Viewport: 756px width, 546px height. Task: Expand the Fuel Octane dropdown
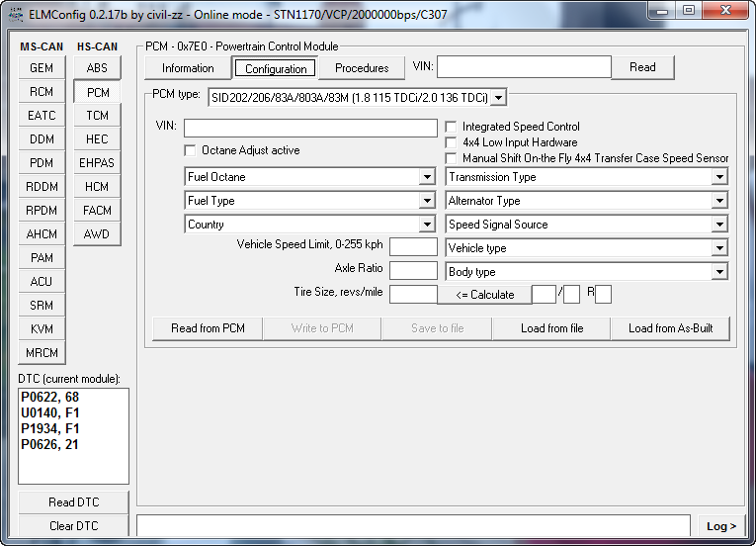[427, 177]
